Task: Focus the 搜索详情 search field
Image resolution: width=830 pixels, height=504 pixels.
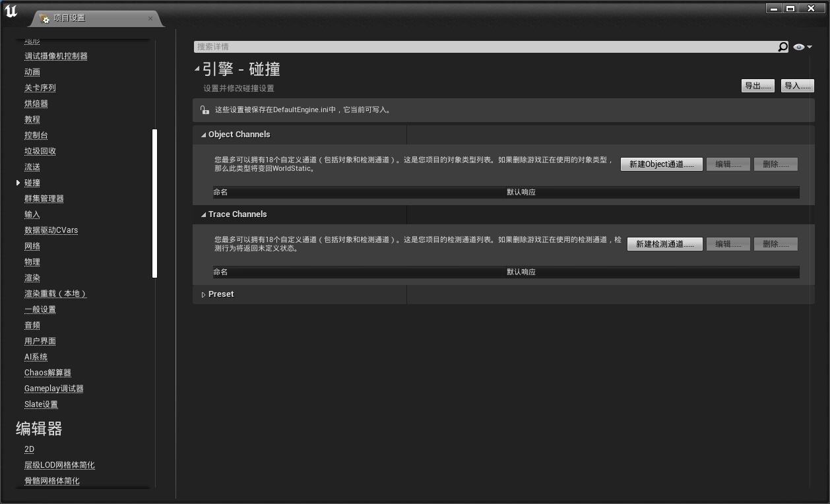Action: click(x=485, y=47)
